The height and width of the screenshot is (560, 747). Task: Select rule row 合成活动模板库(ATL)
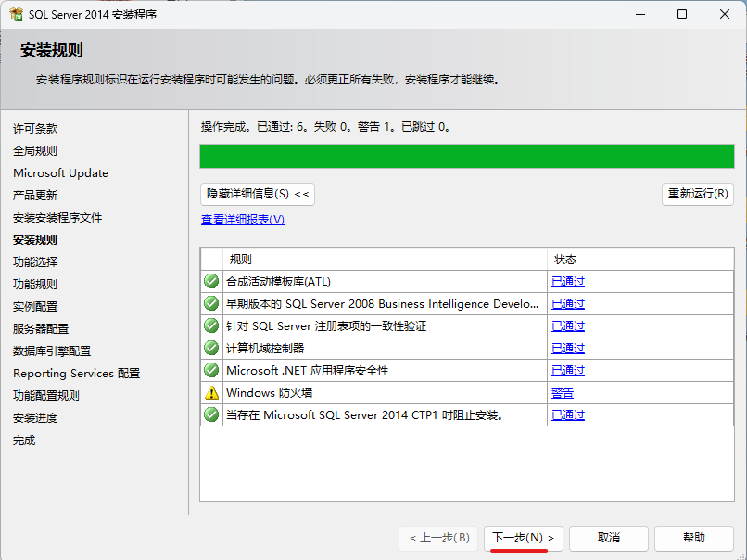click(467, 281)
